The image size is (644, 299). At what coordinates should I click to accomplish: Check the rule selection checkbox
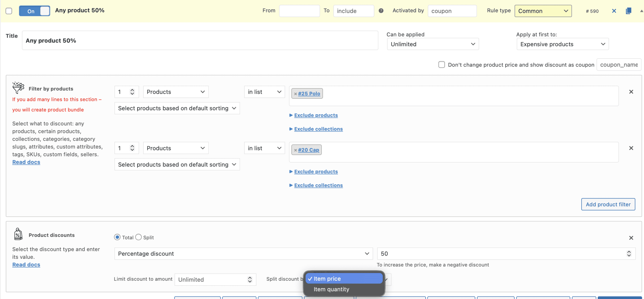point(9,11)
